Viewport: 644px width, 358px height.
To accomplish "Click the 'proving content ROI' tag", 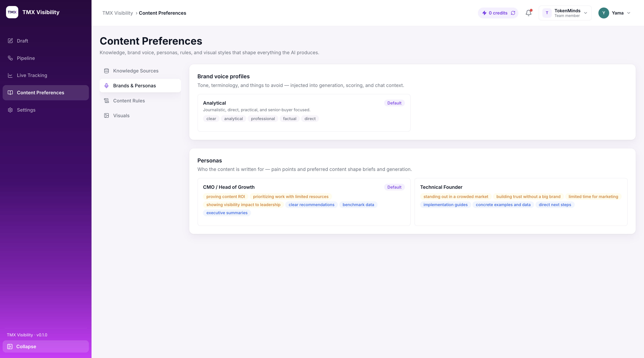I will coord(226,197).
